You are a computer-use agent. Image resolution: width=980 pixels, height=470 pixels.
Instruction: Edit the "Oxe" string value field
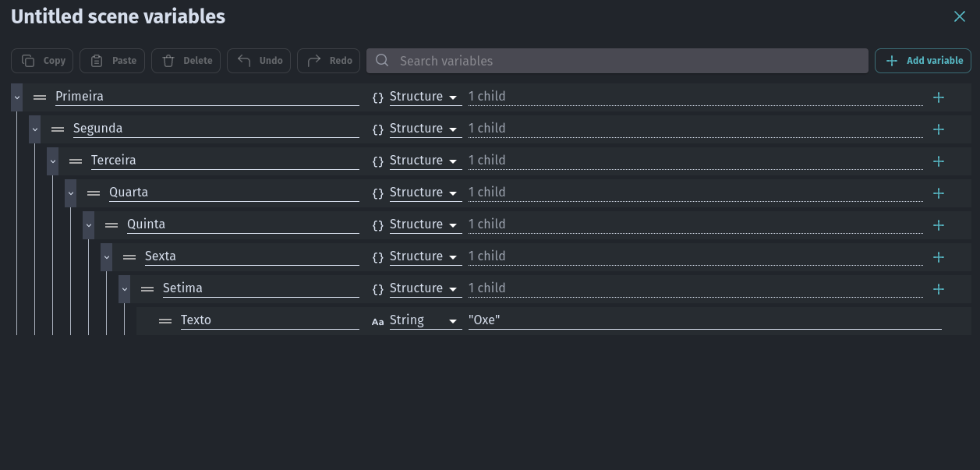[705, 320]
